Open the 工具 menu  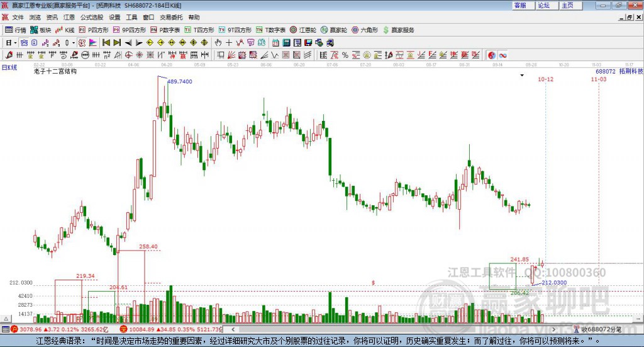(x=131, y=17)
